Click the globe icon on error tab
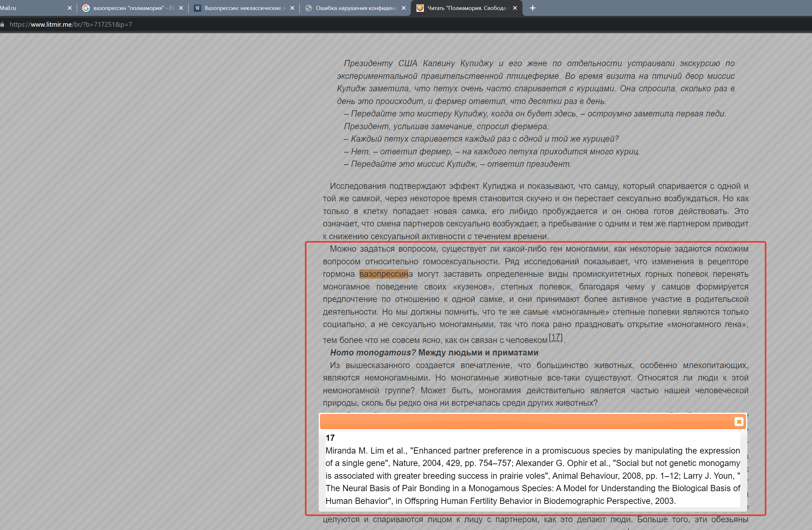 (x=308, y=8)
